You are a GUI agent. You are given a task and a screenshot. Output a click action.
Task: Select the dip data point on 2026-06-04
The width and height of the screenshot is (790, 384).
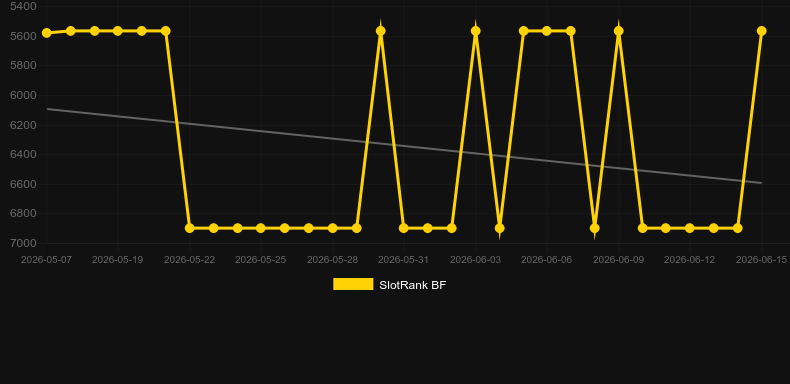[x=500, y=228]
